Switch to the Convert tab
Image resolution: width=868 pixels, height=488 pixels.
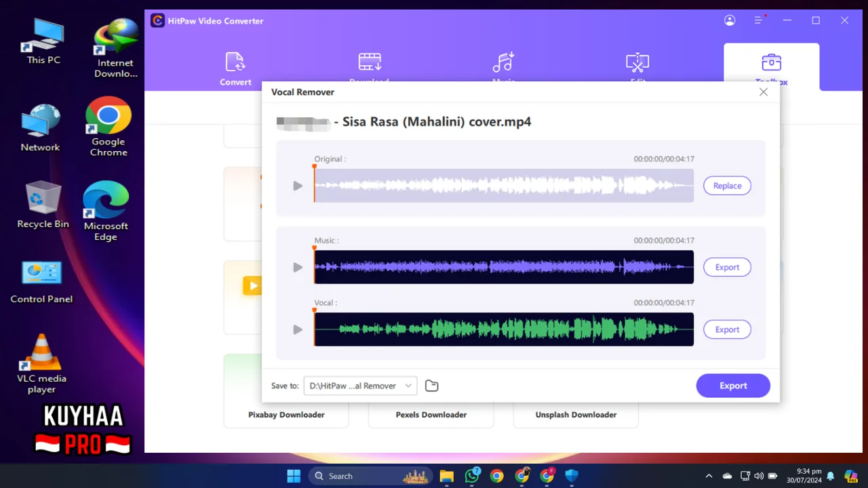tap(235, 68)
